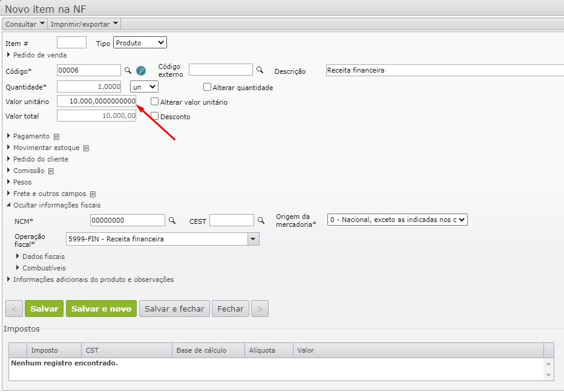
Task: Click the green Salvar button
Action: click(x=44, y=309)
